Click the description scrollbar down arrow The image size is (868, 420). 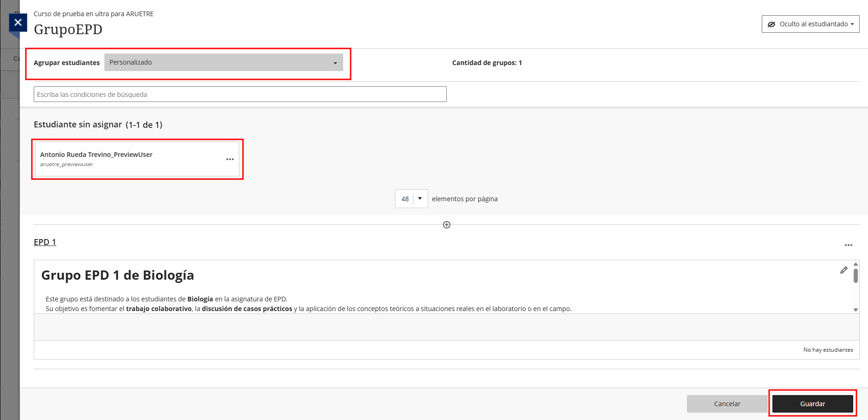point(856,310)
